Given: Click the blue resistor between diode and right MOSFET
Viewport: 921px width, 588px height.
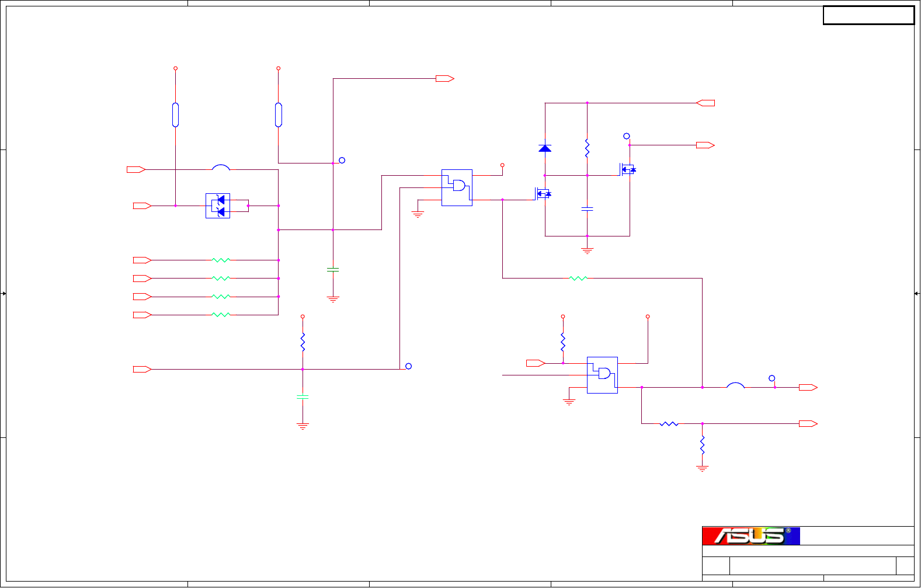Looking at the screenshot, I should (588, 148).
